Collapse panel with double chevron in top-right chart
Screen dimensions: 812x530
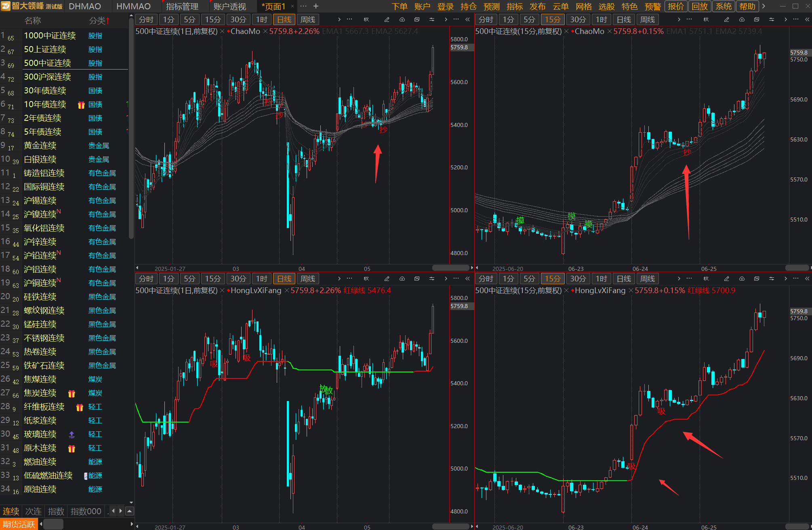[x=807, y=19]
